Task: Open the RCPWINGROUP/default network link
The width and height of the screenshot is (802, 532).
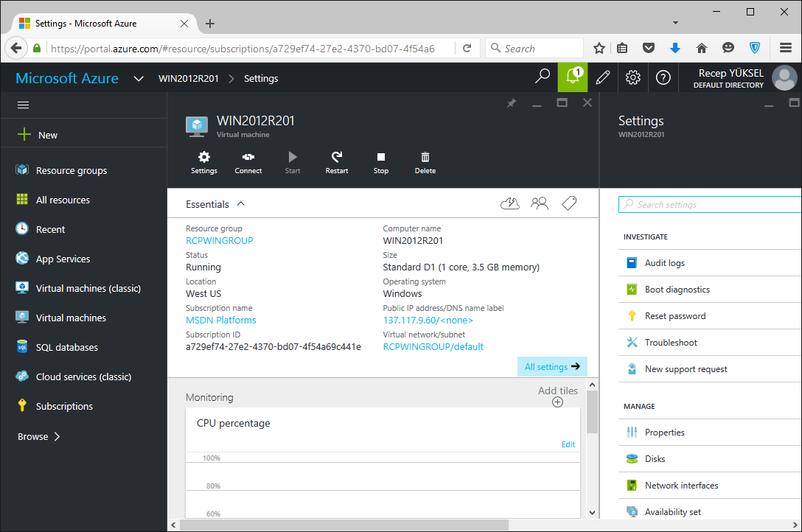Action: pyautogui.click(x=433, y=347)
